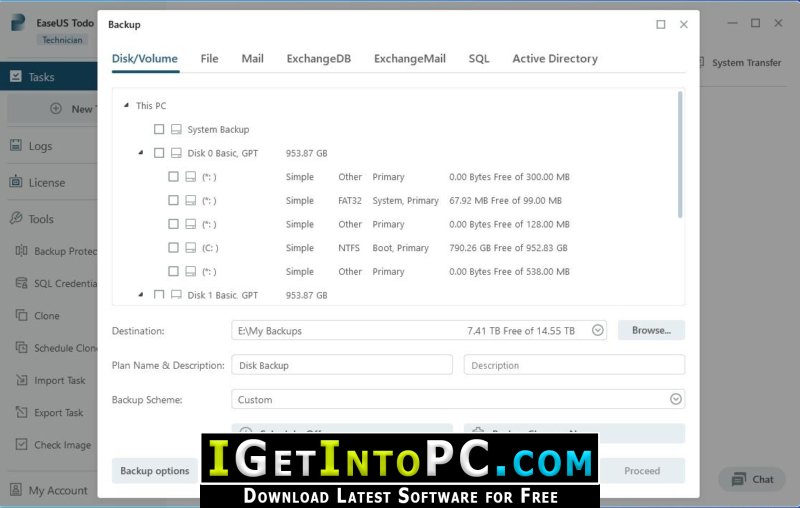
Task: Switch to the ExchangeMail tab
Action: pos(410,59)
